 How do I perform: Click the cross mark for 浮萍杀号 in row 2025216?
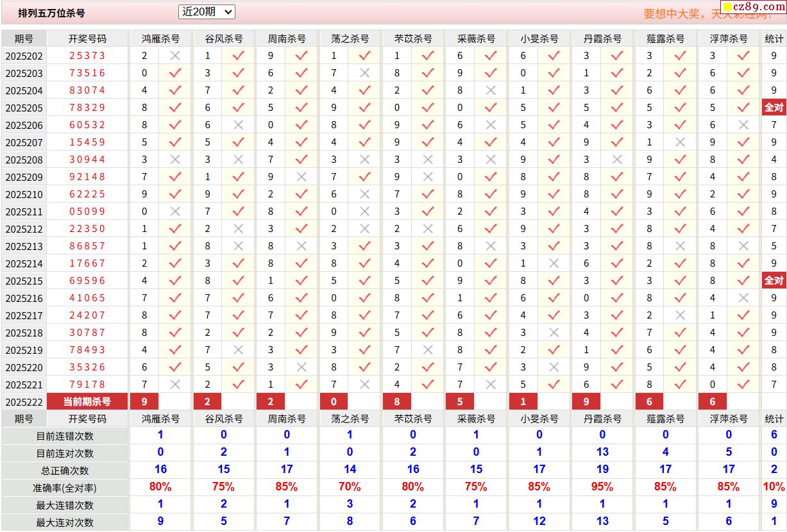tap(744, 298)
